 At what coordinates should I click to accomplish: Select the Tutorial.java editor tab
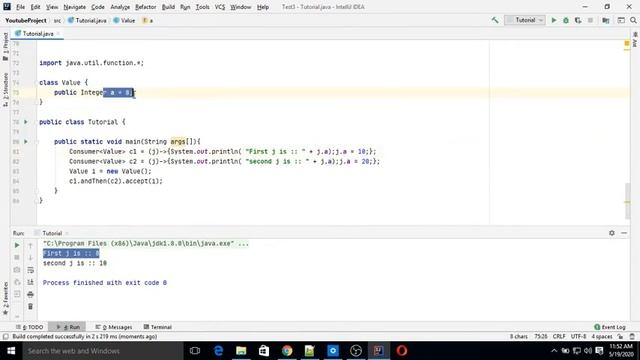[x=38, y=34]
